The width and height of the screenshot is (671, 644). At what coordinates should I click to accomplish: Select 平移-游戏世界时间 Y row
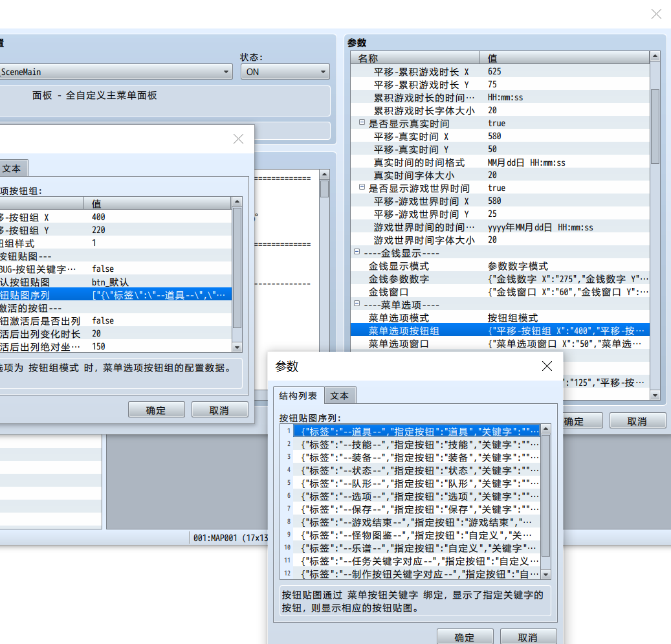tap(500, 214)
